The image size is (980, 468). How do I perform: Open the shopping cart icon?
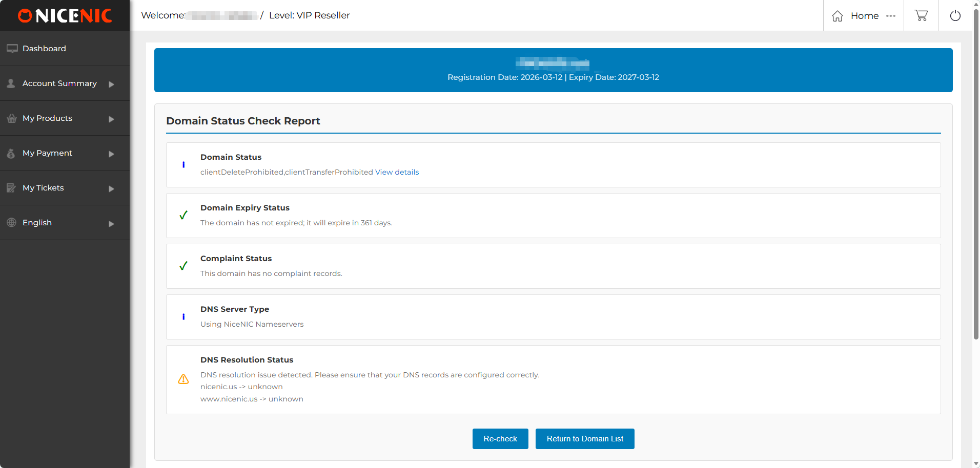(x=921, y=16)
